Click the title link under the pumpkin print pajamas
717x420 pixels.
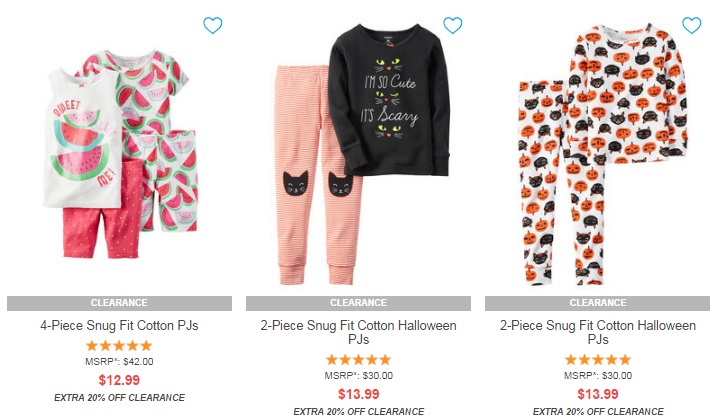tap(598, 334)
